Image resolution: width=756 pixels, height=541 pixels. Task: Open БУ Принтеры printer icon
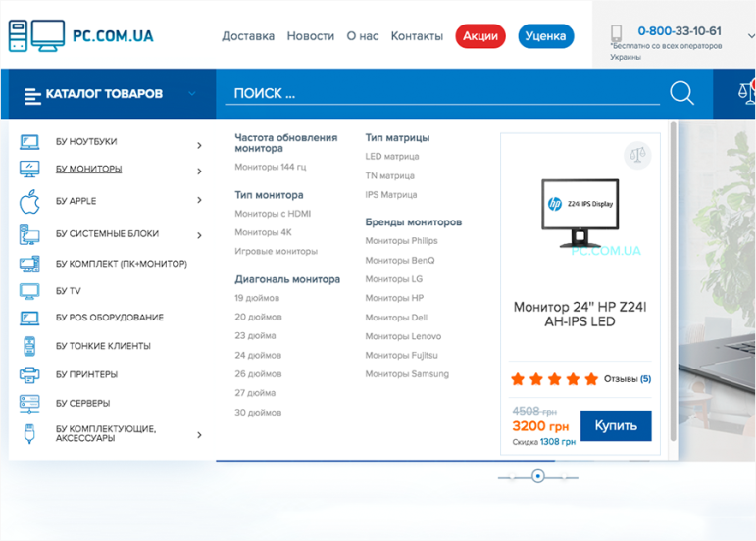(29, 374)
